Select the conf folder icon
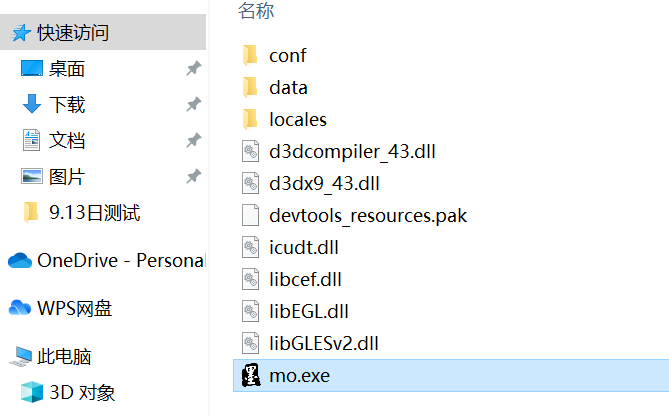 (250, 55)
